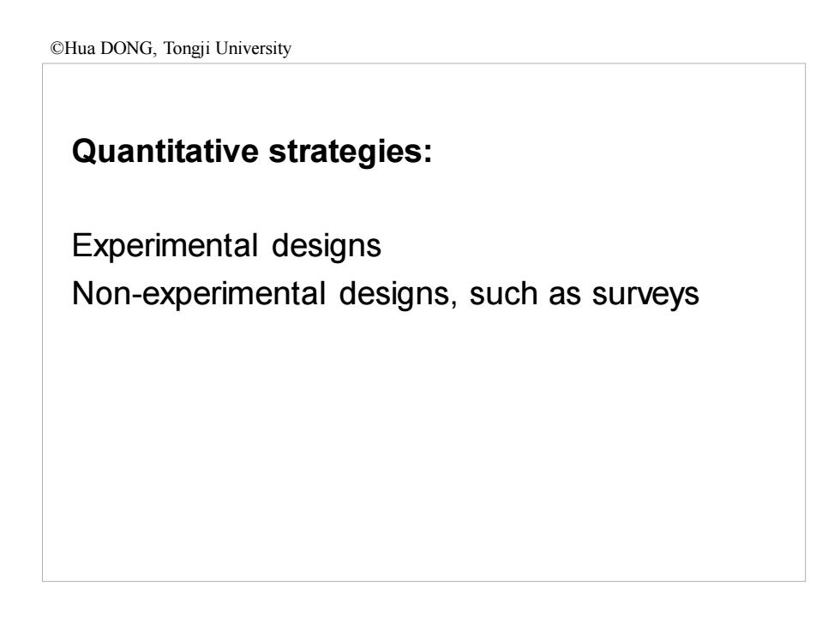The height and width of the screenshot is (630, 840).
Task: Click the name 'Hua' in the header
Action: pyautogui.click(x=79, y=48)
